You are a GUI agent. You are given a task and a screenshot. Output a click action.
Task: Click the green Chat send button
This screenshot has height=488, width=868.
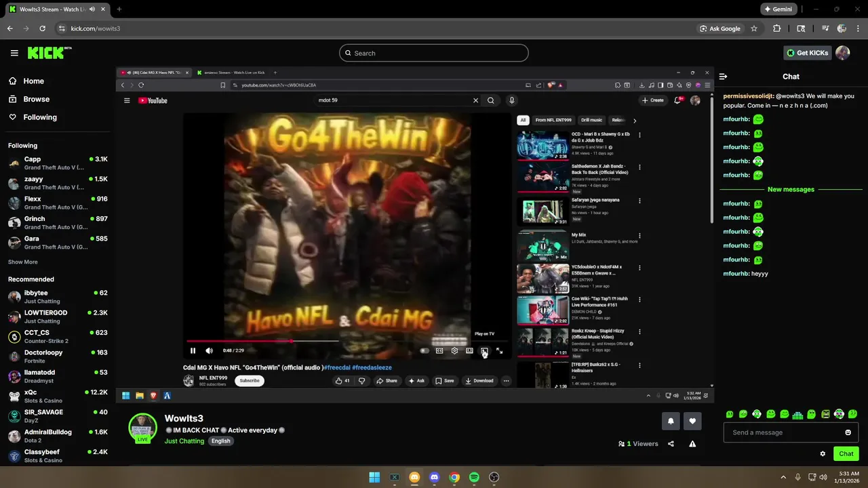(846, 453)
